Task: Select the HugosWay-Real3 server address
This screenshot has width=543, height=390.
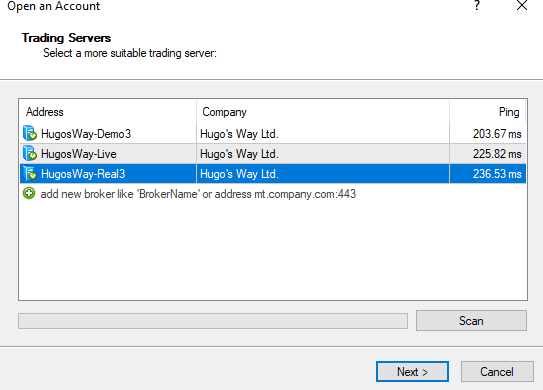Action: coord(83,174)
